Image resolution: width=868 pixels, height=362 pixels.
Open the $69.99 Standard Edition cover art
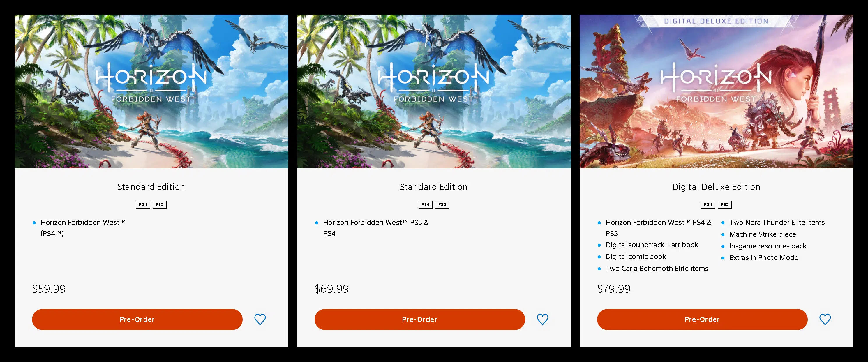pyautogui.click(x=434, y=91)
